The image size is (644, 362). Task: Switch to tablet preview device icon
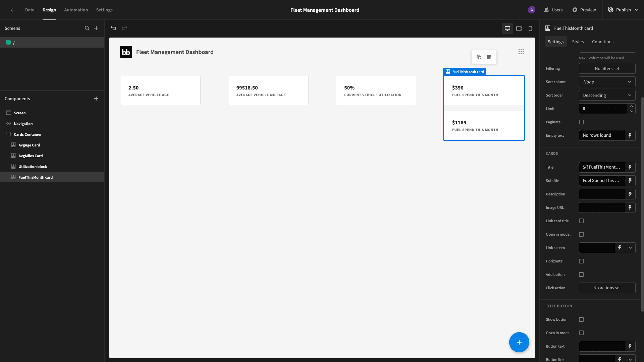point(519,28)
